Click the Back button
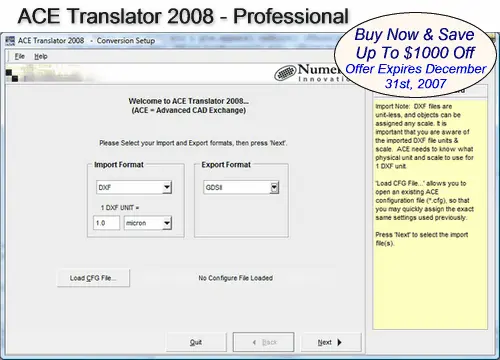The height and width of the screenshot is (360, 500). click(263, 342)
